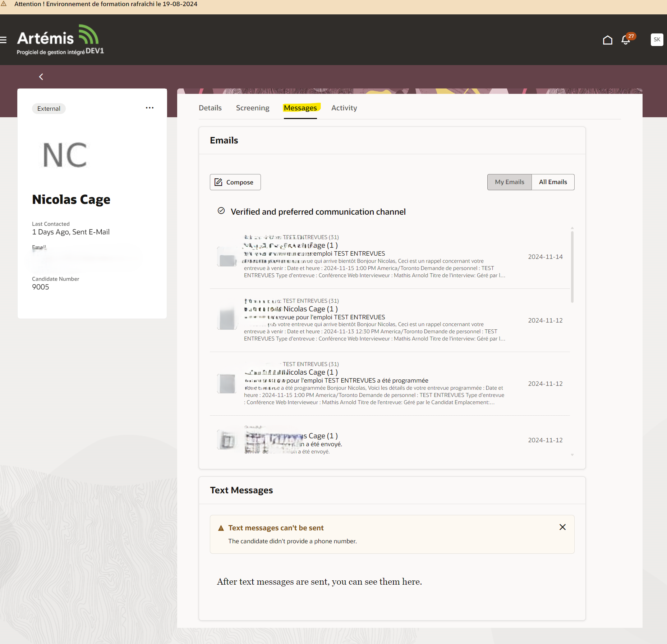Click the verified communication channel checkmark
This screenshot has width=667, height=644.
(x=221, y=211)
